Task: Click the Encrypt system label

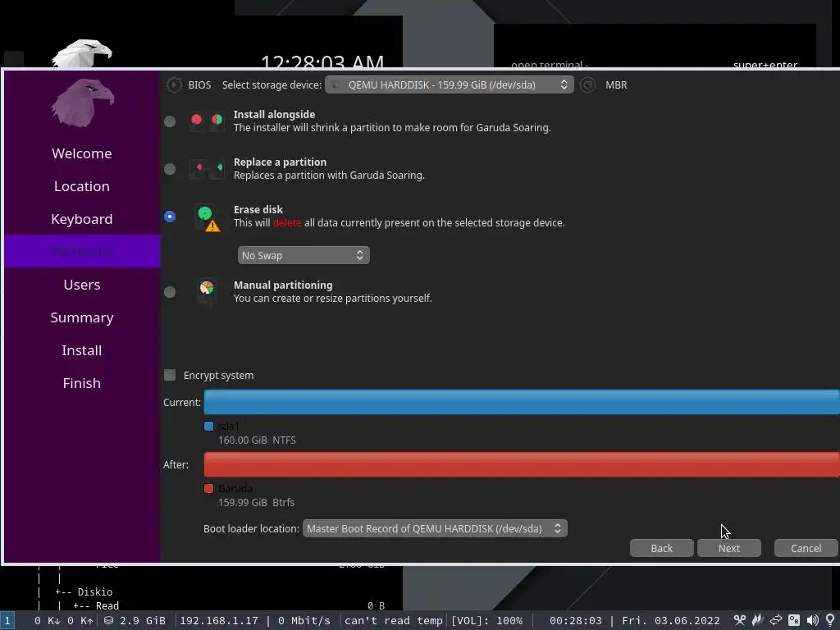Action: (x=218, y=376)
